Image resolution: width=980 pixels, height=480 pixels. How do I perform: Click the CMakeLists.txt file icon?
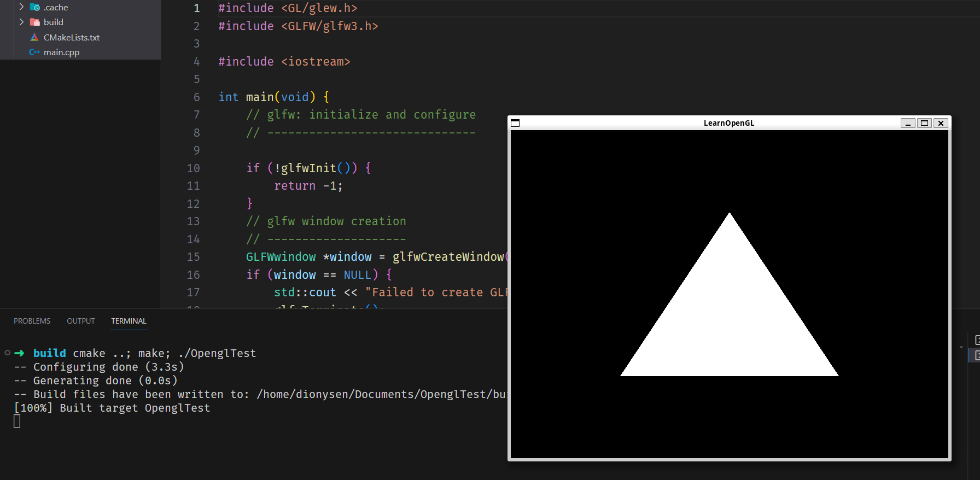pos(34,37)
